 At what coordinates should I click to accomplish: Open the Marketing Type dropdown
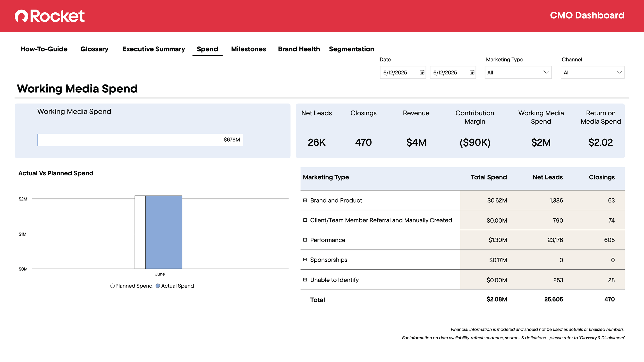[518, 73]
